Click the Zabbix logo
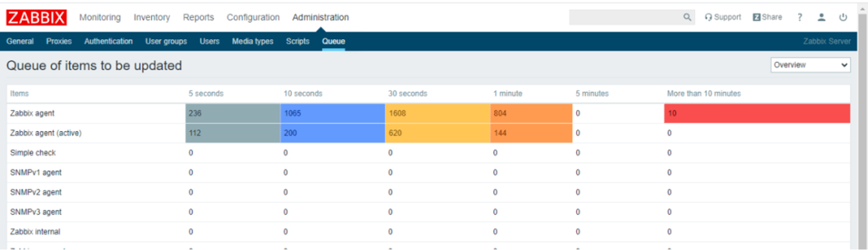The height and width of the screenshot is (250, 868). (x=36, y=18)
